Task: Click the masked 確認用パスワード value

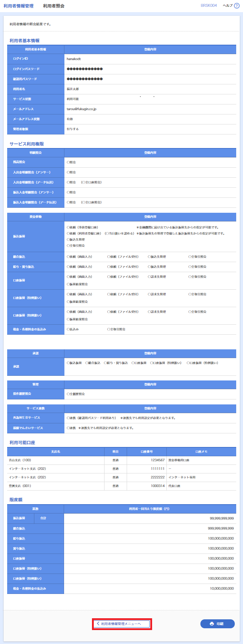Action: coord(85,79)
